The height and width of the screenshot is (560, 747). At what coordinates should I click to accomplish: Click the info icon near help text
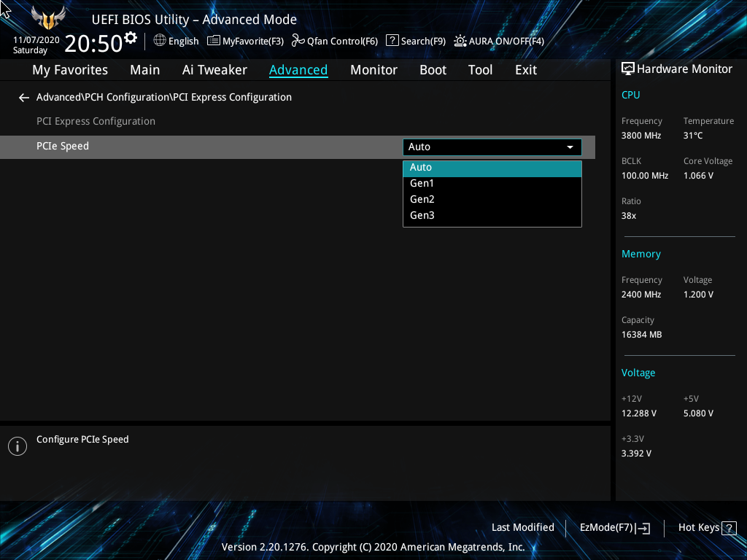[x=18, y=446]
